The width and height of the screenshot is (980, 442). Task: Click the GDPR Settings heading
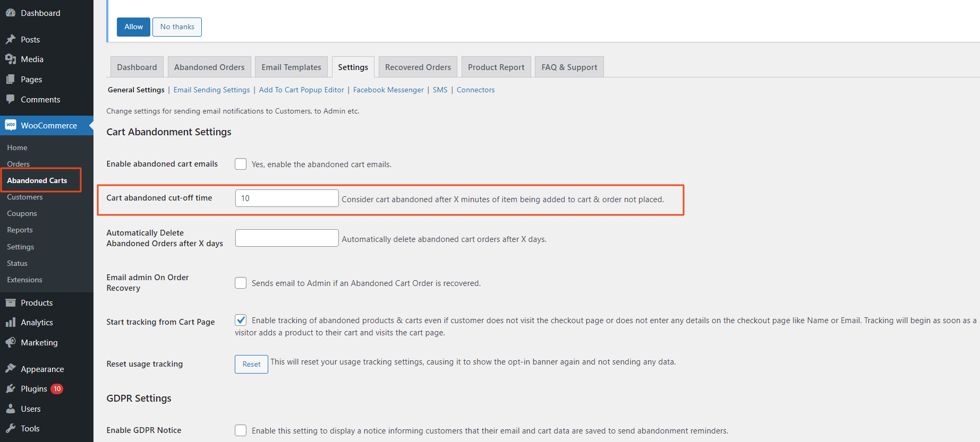coord(139,398)
